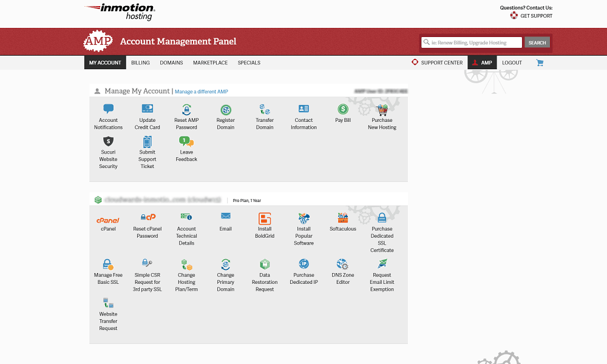Go to the BILLING menu
607x364 pixels.
point(141,62)
